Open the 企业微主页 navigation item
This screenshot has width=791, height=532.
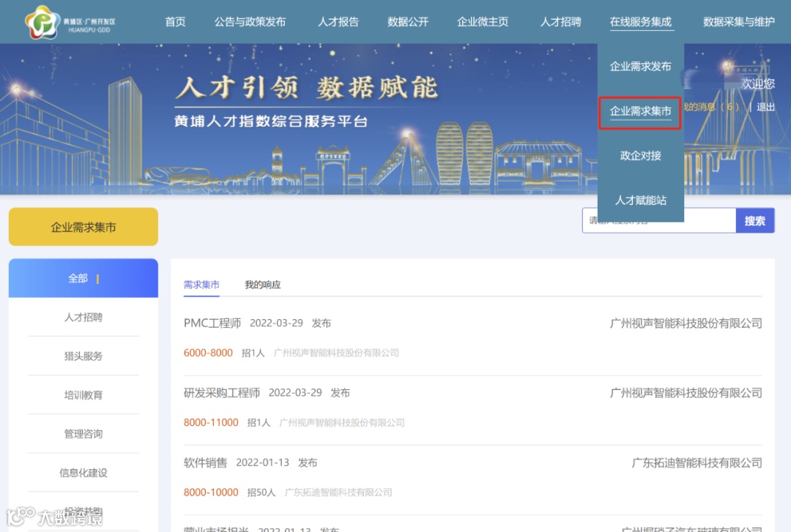point(482,22)
